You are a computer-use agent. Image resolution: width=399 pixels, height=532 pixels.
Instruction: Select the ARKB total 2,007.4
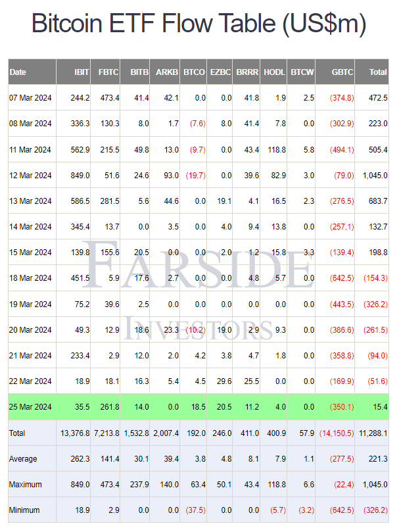click(166, 433)
